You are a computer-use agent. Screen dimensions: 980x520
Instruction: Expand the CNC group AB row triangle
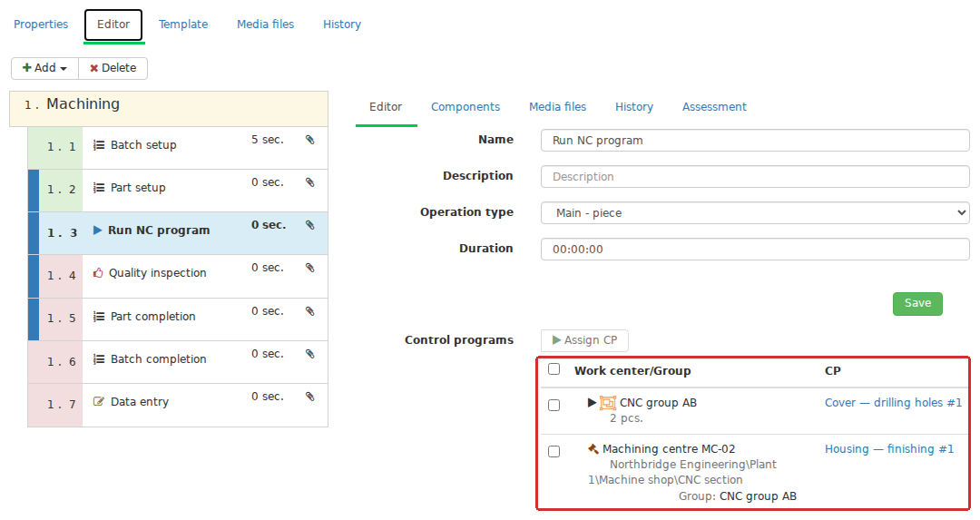pos(592,403)
